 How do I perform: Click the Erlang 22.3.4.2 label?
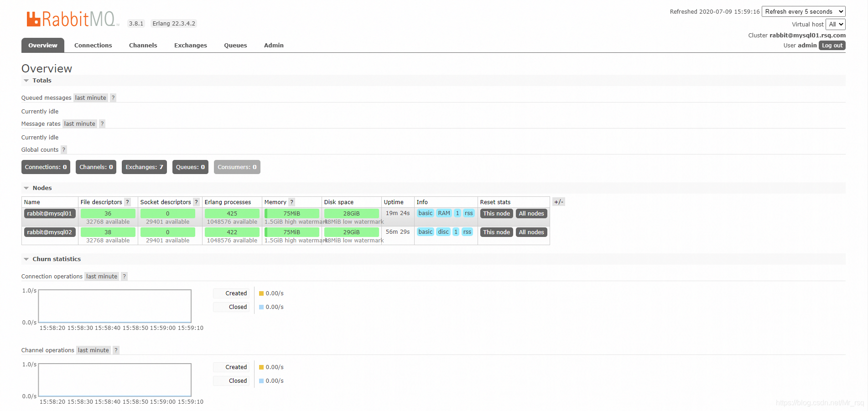coord(174,23)
